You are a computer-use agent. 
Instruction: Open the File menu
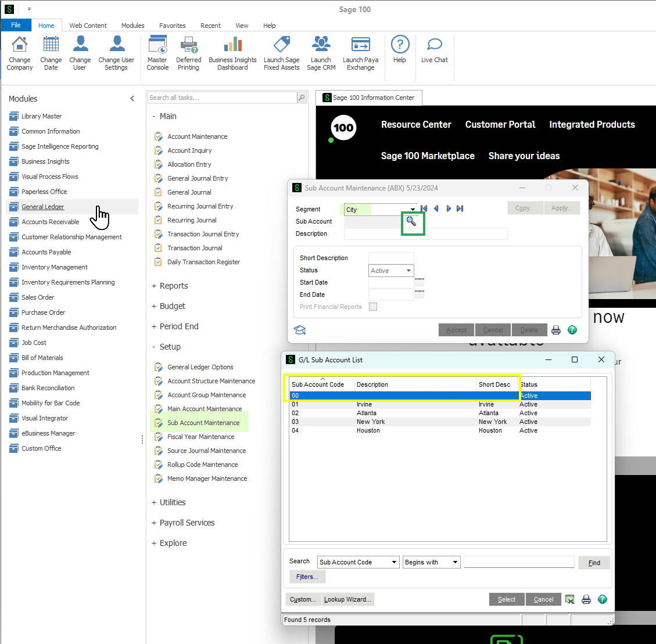16,25
